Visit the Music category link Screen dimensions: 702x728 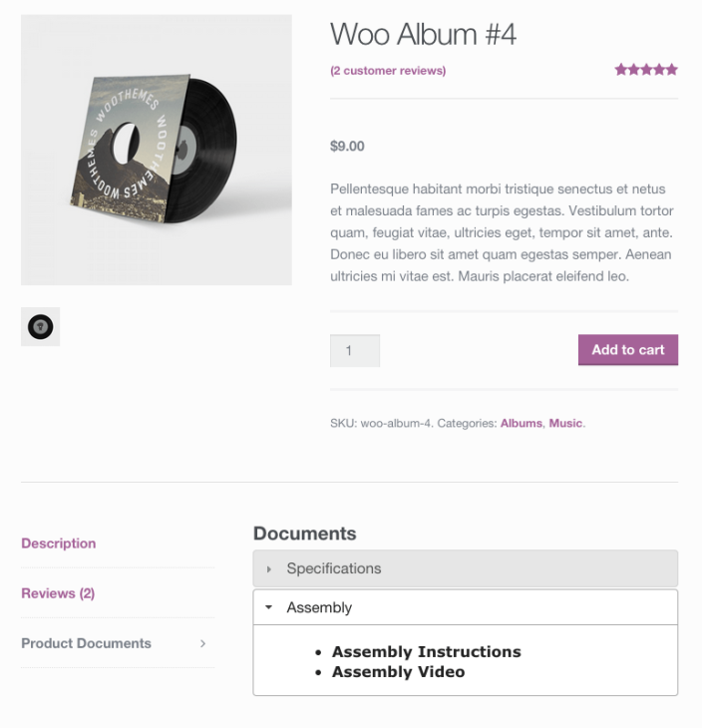click(565, 423)
